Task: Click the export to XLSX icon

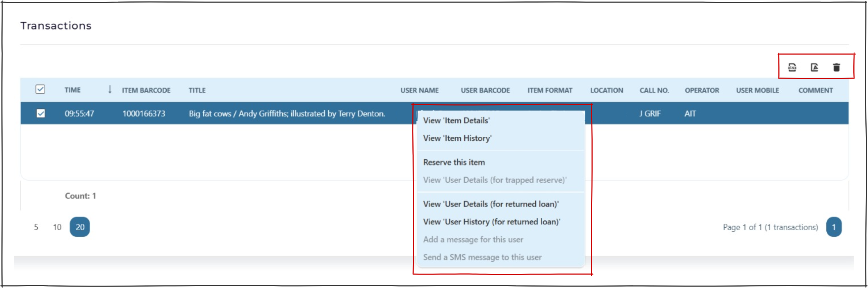Action: click(x=792, y=67)
